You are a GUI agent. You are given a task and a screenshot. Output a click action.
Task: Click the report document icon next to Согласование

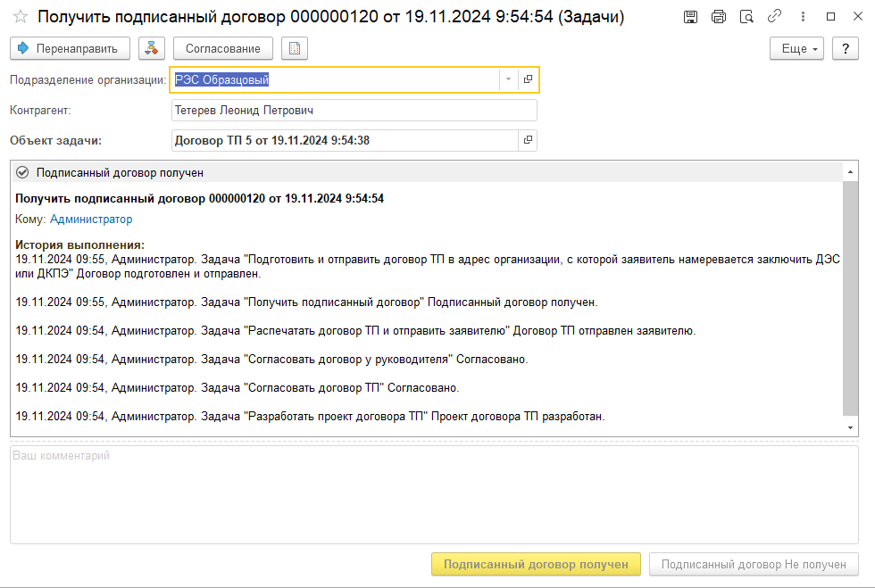(294, 49)
